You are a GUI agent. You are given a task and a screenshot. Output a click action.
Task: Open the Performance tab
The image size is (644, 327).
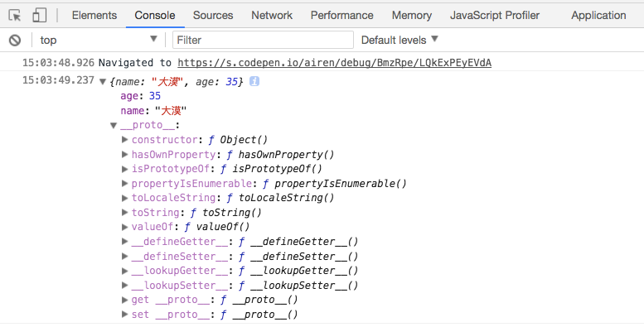coord(341,16)
